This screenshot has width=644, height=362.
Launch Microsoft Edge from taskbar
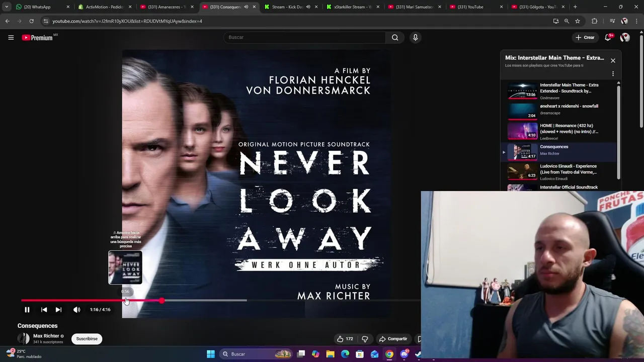[345, 354]
